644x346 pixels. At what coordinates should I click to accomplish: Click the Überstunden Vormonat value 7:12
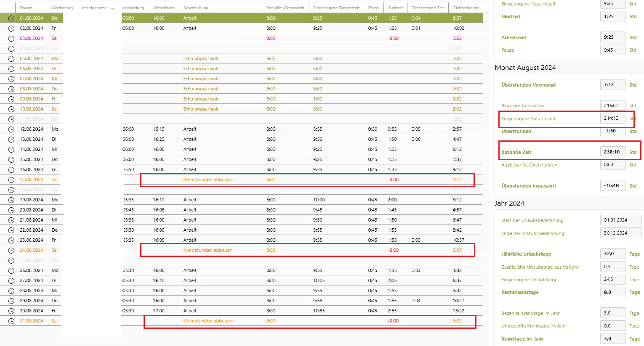(x=612, y=85)
